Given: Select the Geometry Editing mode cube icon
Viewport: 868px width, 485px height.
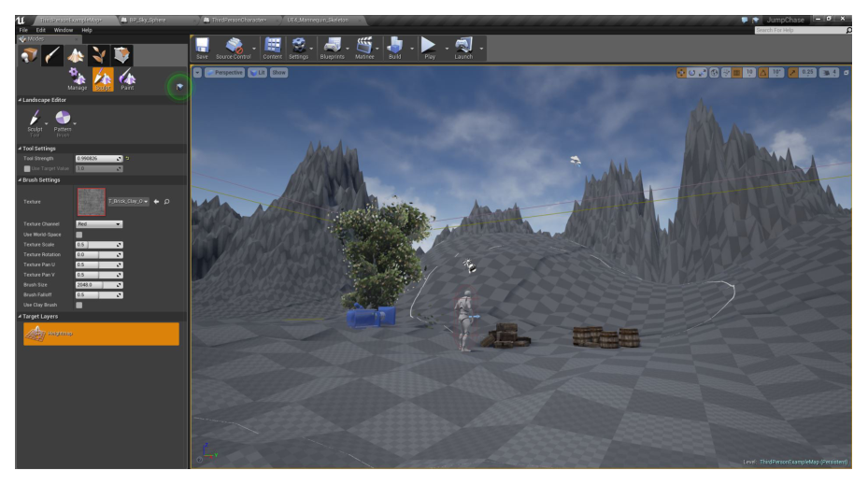Looking at the screenshot, I should point(121,55).
